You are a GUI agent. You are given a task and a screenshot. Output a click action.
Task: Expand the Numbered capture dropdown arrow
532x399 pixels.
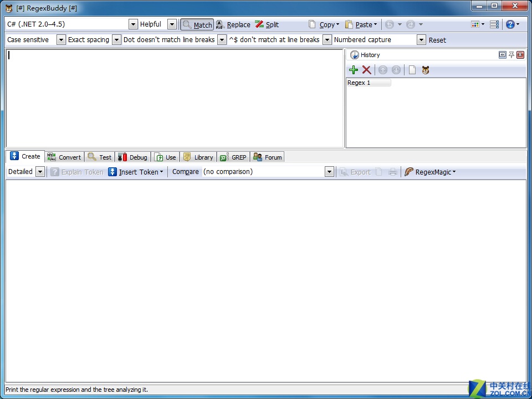click(421, 40)
